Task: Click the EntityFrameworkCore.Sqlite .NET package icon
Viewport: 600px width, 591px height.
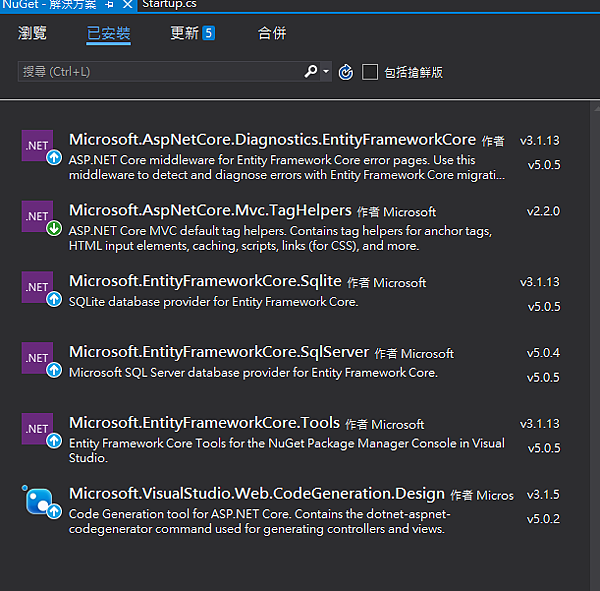Action: click(38, 287)
